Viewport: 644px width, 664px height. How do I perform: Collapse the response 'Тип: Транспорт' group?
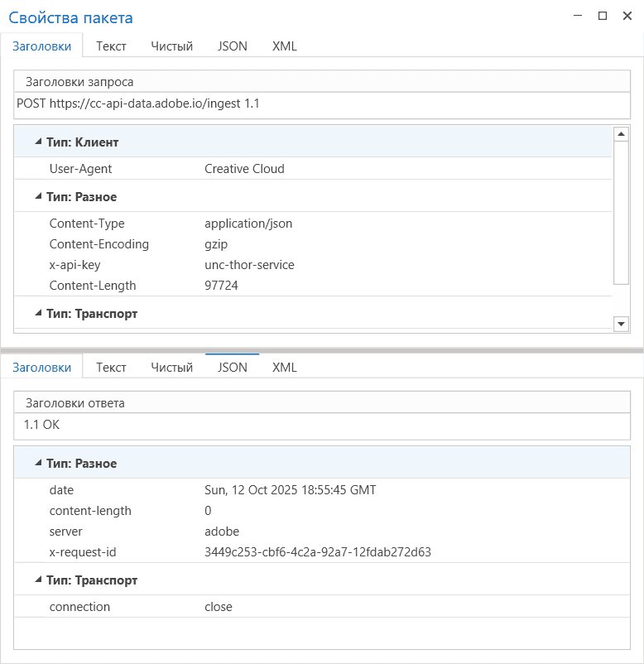tap(38, 580)
